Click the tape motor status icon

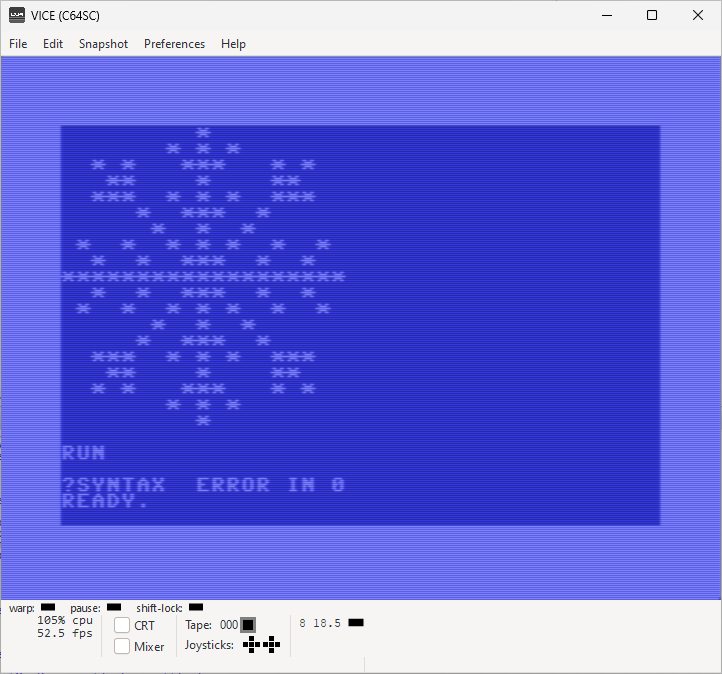click(x=248, y=625)
